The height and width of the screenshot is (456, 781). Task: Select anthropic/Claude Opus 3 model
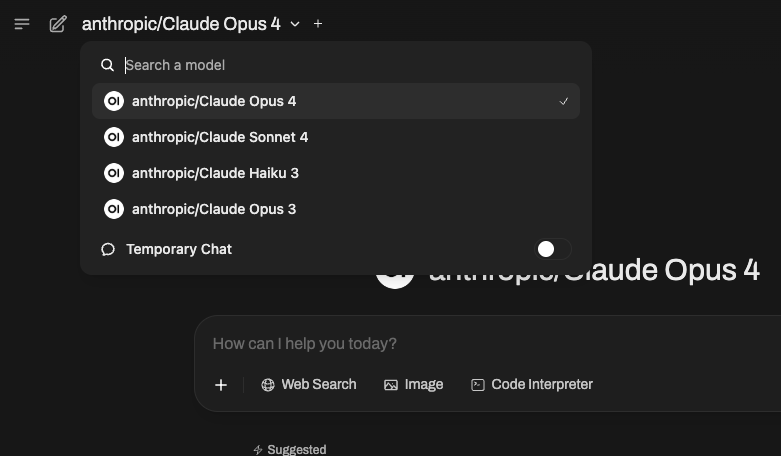214,209
